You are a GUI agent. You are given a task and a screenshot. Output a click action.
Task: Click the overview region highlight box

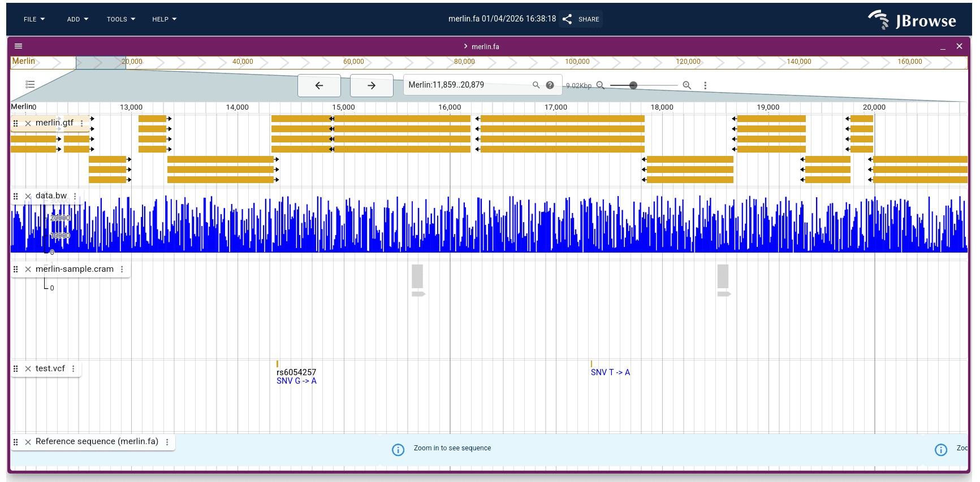(101, 62)
